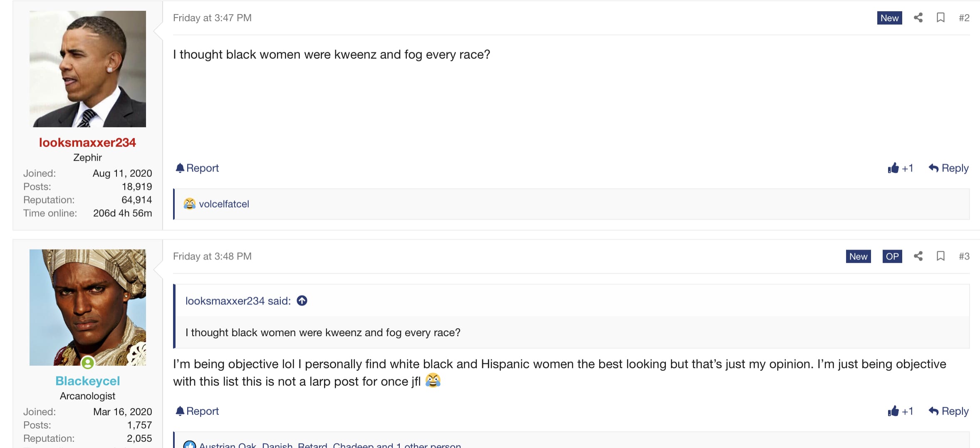Viewport: 980px width, 448px height.
Task: Like post #3 with thumbs up
Action: 900,411
